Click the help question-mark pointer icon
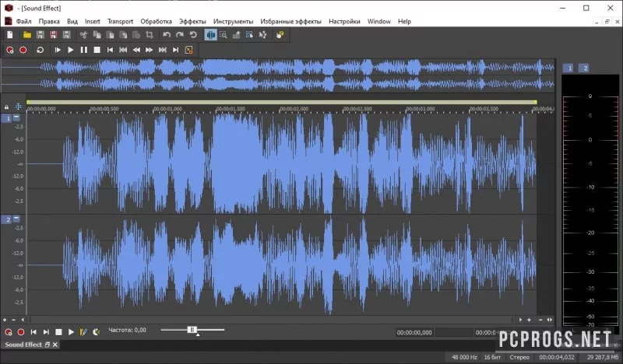The image size is (623, 364). pos(280,35)
